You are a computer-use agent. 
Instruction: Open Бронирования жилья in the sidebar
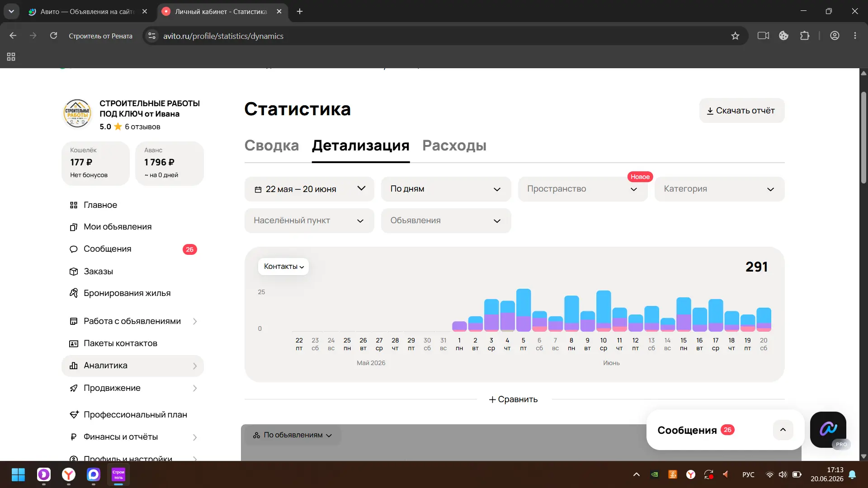point(127,293)
